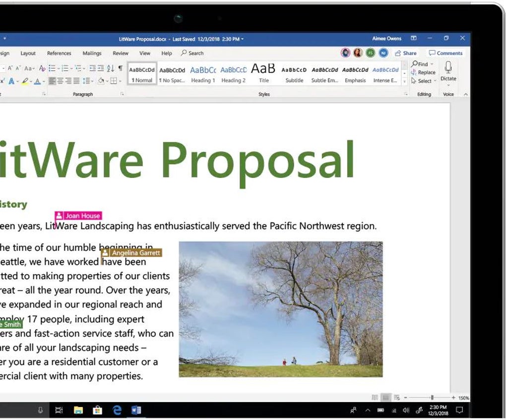Screen dimensions: 506x420
Task: Click the Sort icon in the Paragraph group
Action: point(111,69)
